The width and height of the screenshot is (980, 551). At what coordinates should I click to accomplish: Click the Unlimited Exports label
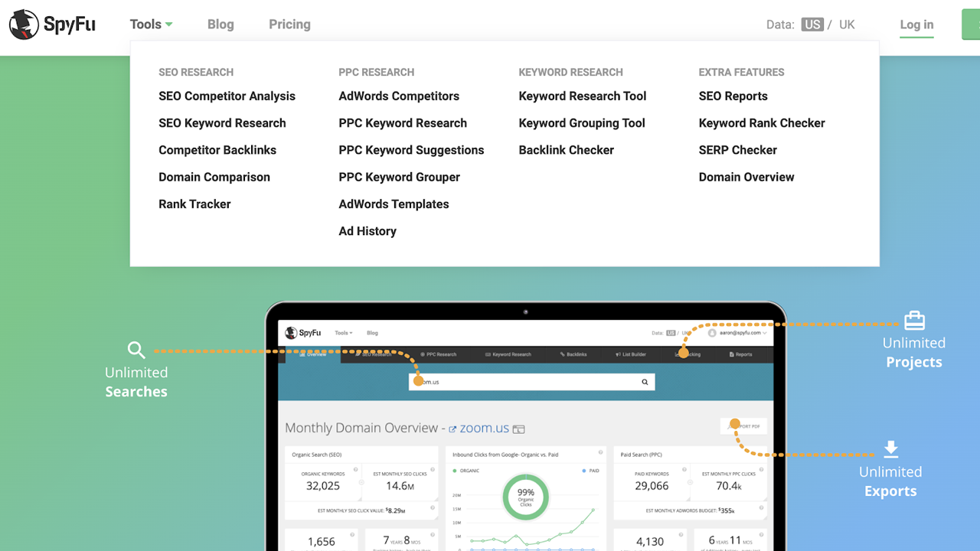890,481
